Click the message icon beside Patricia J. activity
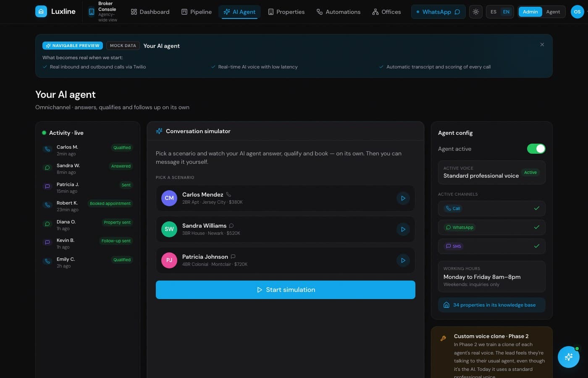The height and width of the screenshot is (378, 588). [x=47, y=186]
